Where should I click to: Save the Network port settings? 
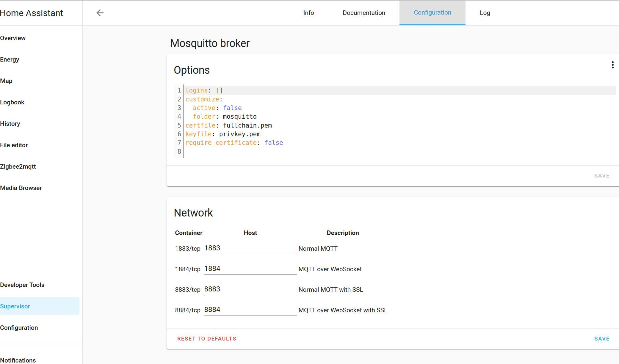[601, 339]
